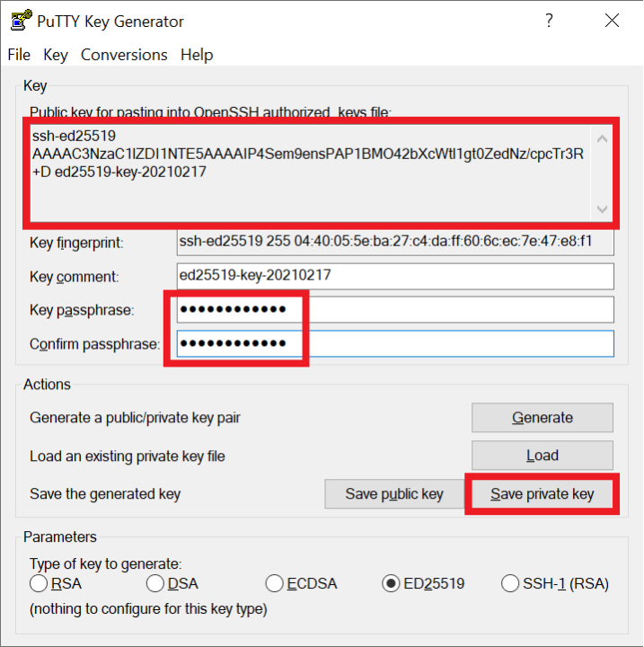Select the DSA key type

[172, 583]
